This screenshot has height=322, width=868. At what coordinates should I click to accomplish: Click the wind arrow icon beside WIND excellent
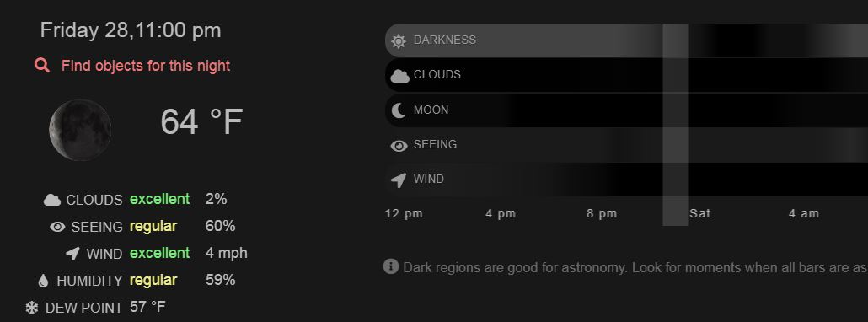(72, 254)
